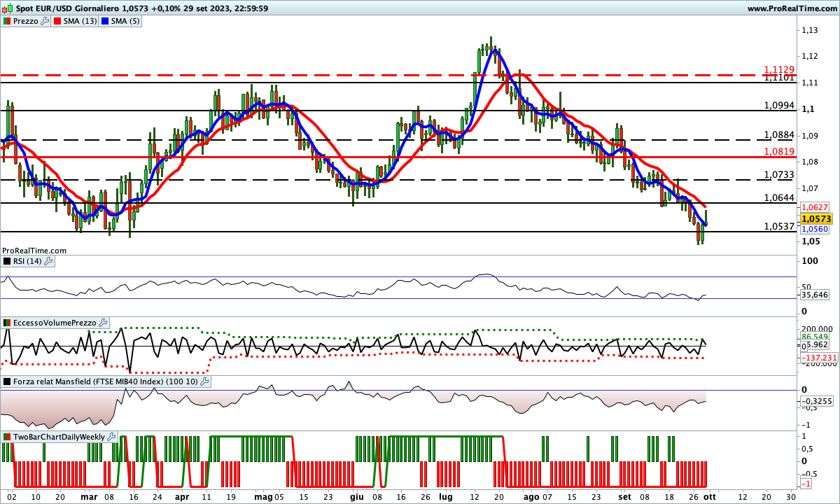840x504 pixels.
Task: Click the wrench icon next to EccessoVolumePrezzo
Action: click(x=104, y=323)
